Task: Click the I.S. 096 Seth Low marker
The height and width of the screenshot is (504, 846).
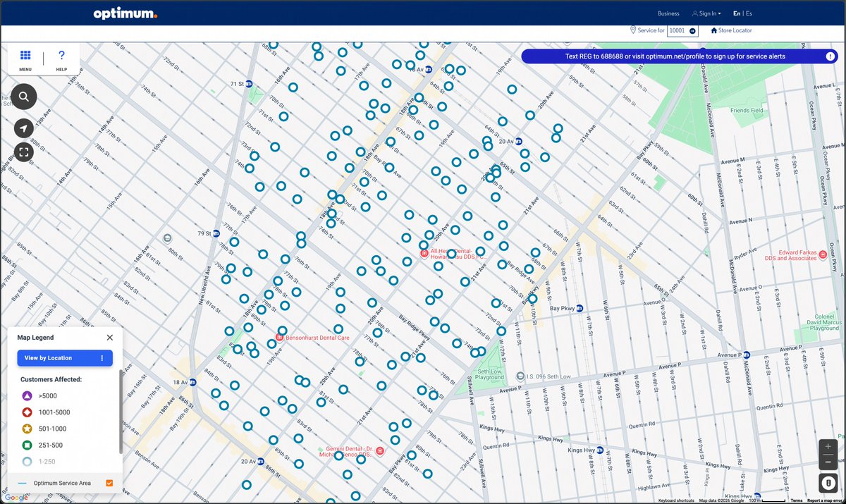Action: point(520,376)
